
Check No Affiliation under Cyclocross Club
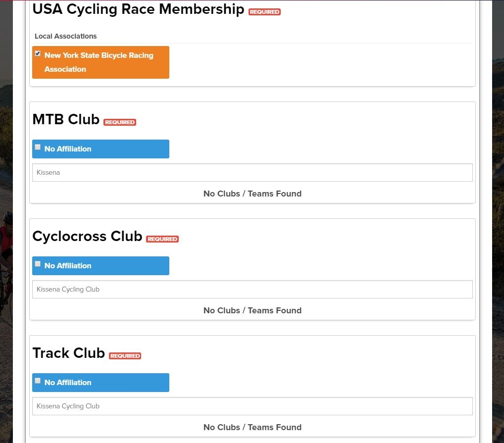coord(38,264)
